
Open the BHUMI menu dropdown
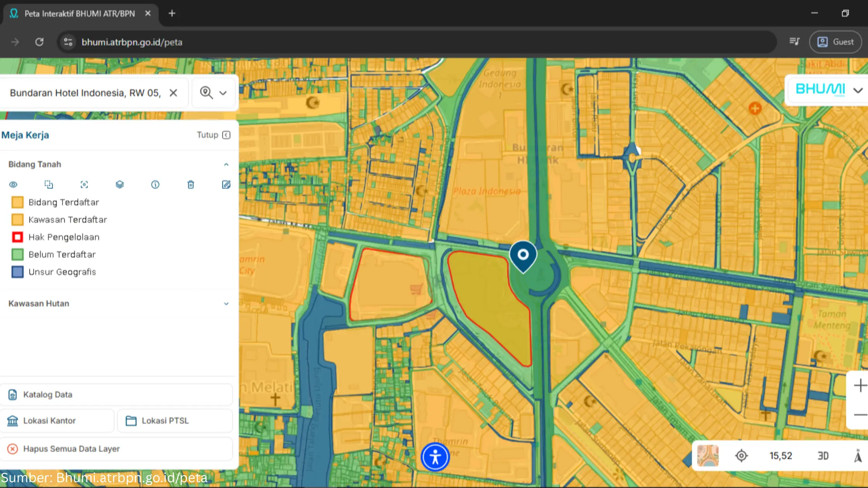click(858, 90)
